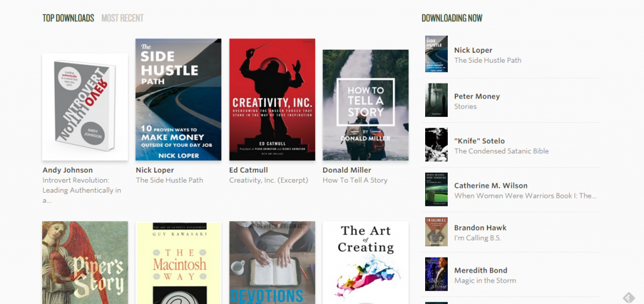
Task: Click author name Nick Loper under large cover
Action: click(155, 170)
